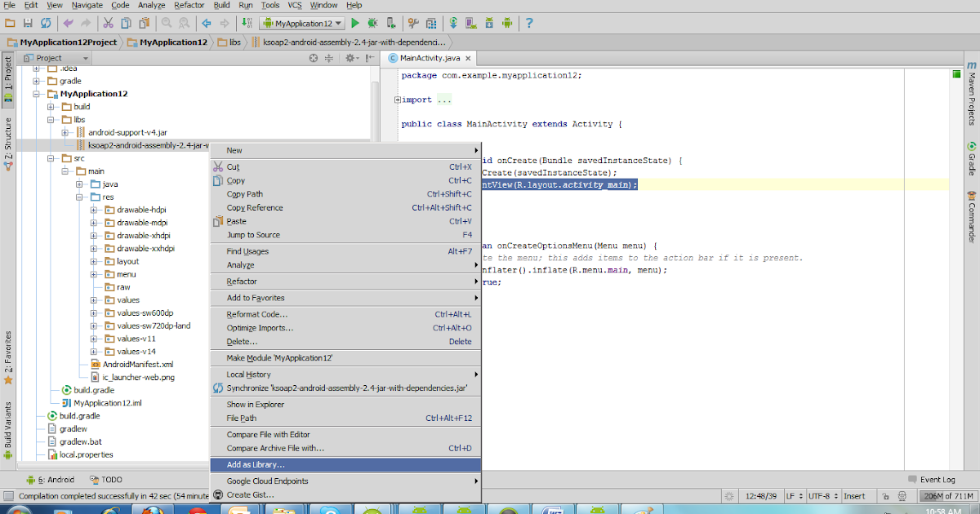Collapse the MyApplication12 module node
980x514 pixels.
[36, 94]
